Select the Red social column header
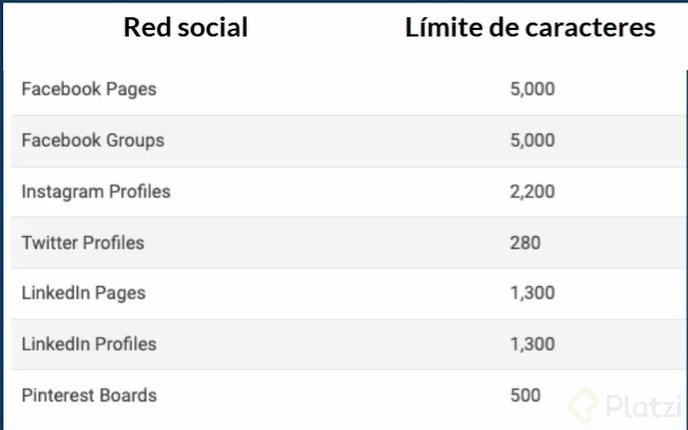Viewport: 688px width, 430px height. 186,27
